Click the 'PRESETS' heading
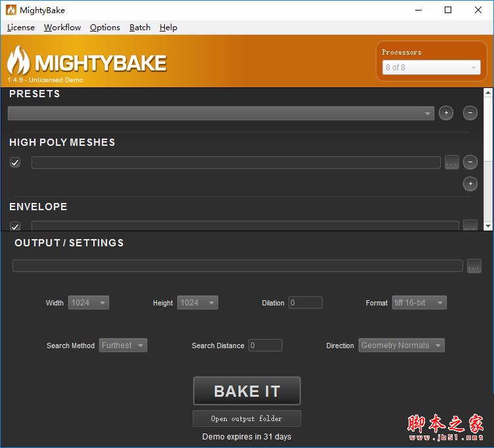The image size is (494, 448). (x=34, y=94)
